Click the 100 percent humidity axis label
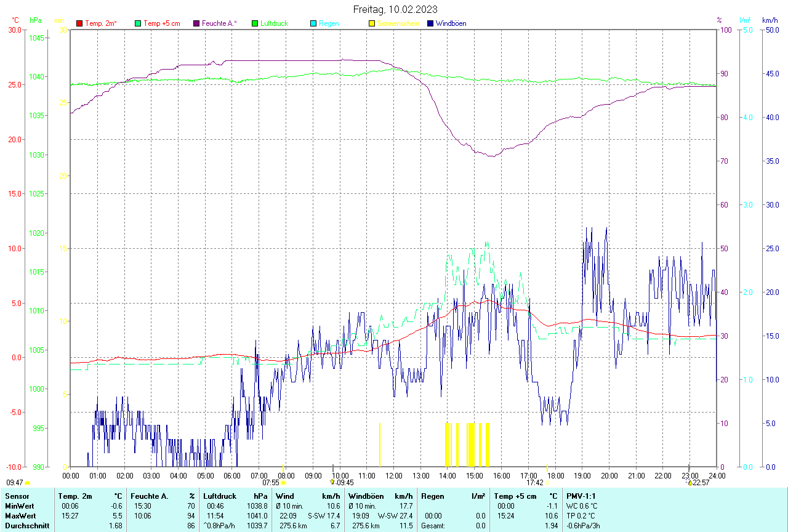This screenshot has height=532, width=788. pyautogui.click(x=725, y=30)
